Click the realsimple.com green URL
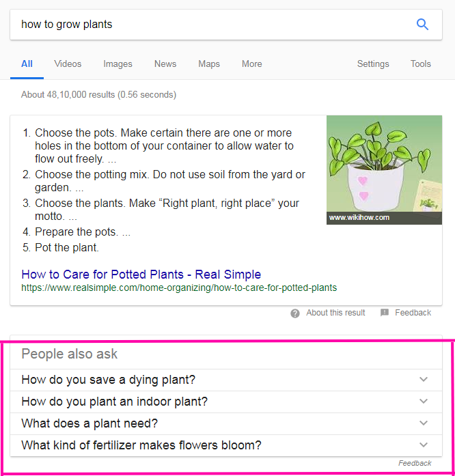The image size is (455, 476). click(x=179, y=288)
